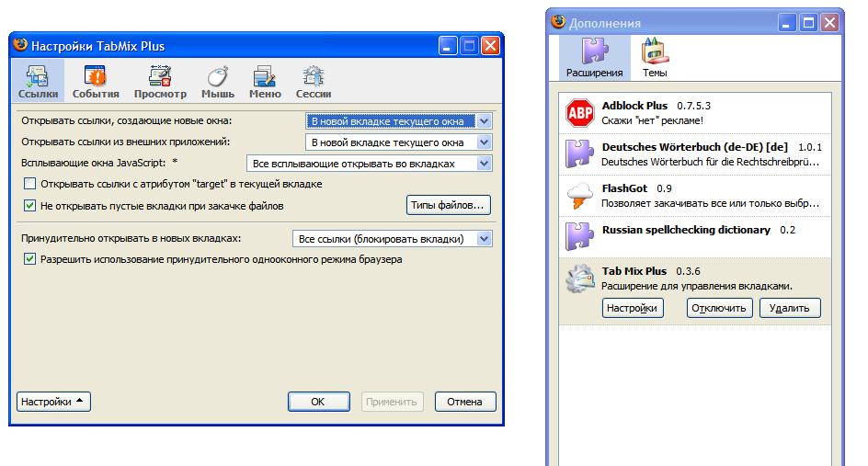The image size is (868, 466).
Task: Toggle 'Открывать ссылки с атрибутом target' checkbox
Action: tap(30, 184)
